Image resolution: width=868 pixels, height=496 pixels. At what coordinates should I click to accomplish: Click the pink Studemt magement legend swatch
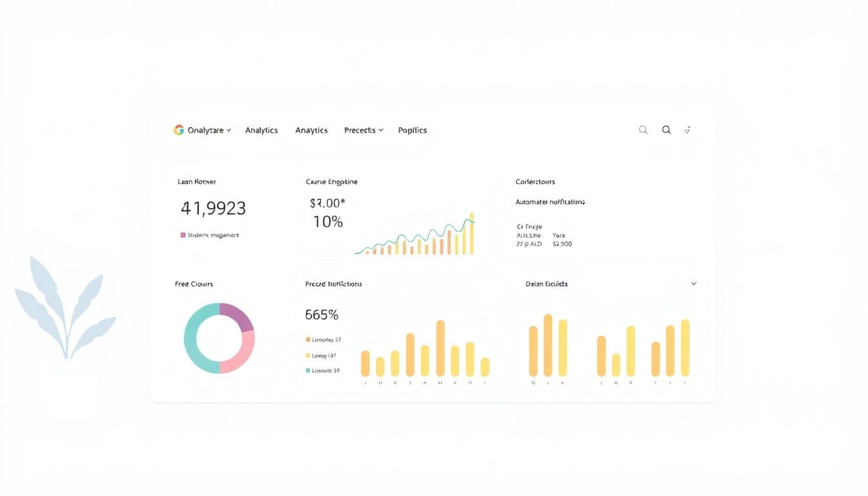(x=183, y=235)
